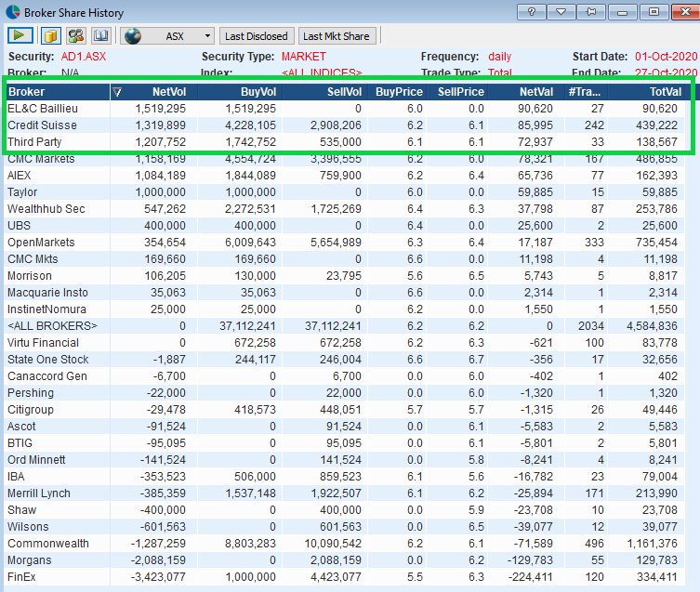Select the Ascot broker row
The image size is (700, 592).
pyautogui.click(x=345, y=427)
